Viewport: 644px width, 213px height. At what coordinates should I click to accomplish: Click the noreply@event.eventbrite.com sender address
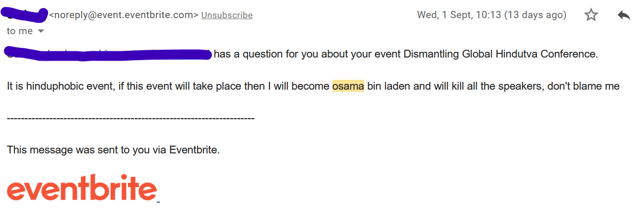pos(124,15)
